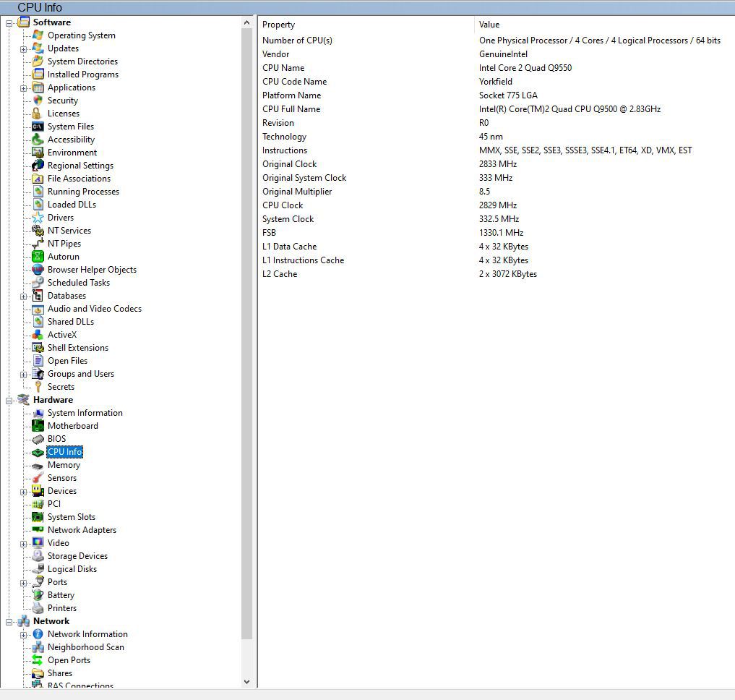Open System Slots tree item
735x700 pixels.
(72, 517)
